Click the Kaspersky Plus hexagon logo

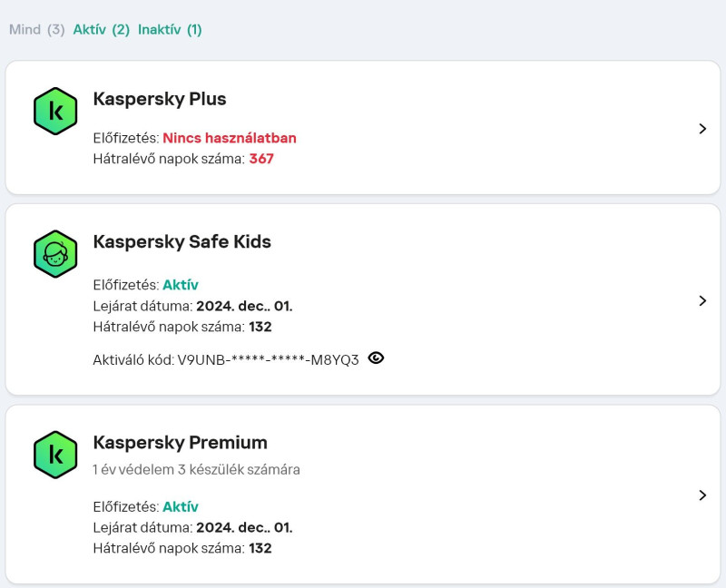tap(55, 111)
